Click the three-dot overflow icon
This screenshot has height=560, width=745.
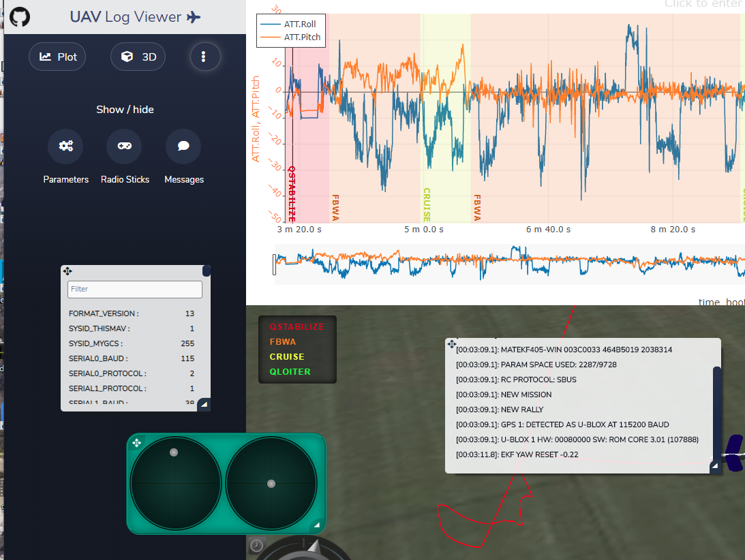point(204,57)
